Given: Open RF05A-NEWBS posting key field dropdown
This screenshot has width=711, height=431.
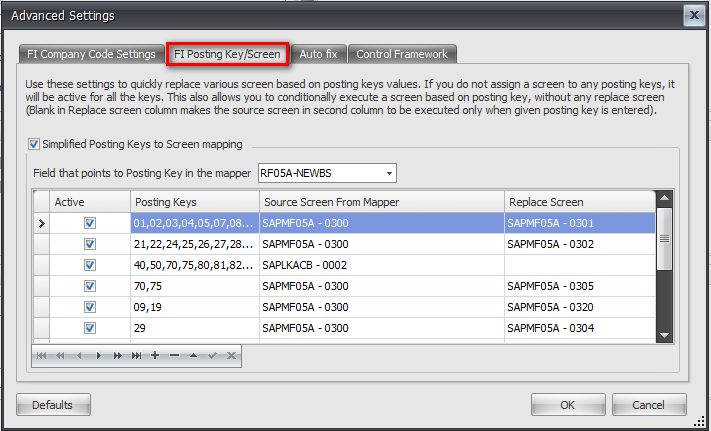Looking at the screenshot, I should [x=389, y=174].
